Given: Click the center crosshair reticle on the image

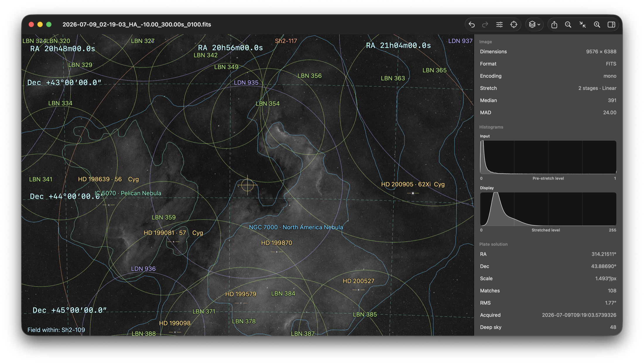Looking at the screenshot, I should point(247,185).
